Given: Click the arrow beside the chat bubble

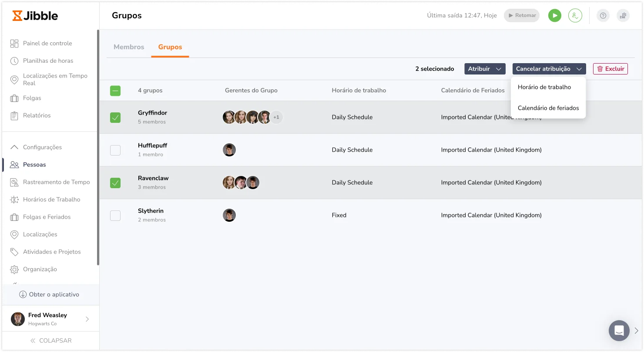Looking at the screenshot, I should click(636, 331).
